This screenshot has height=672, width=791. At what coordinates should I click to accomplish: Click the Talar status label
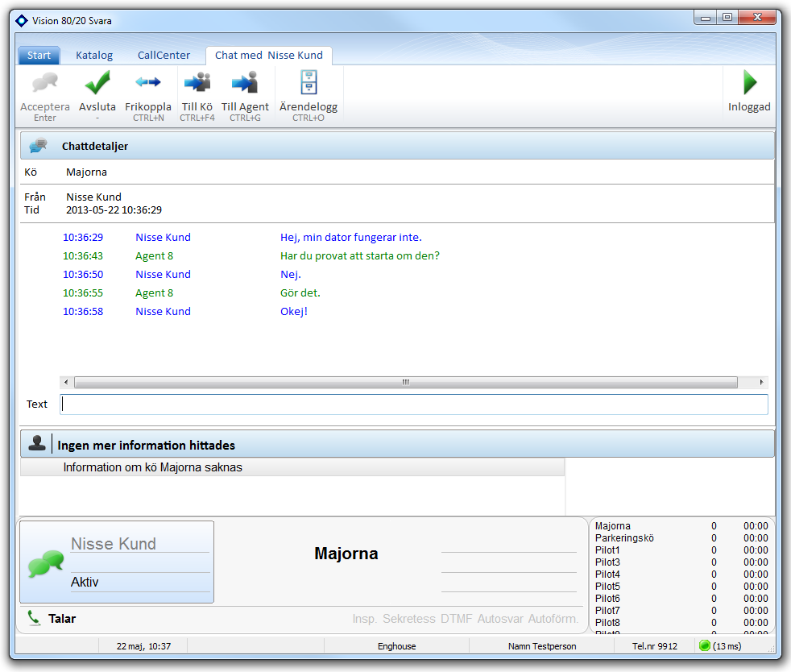(x=62, y=619)
